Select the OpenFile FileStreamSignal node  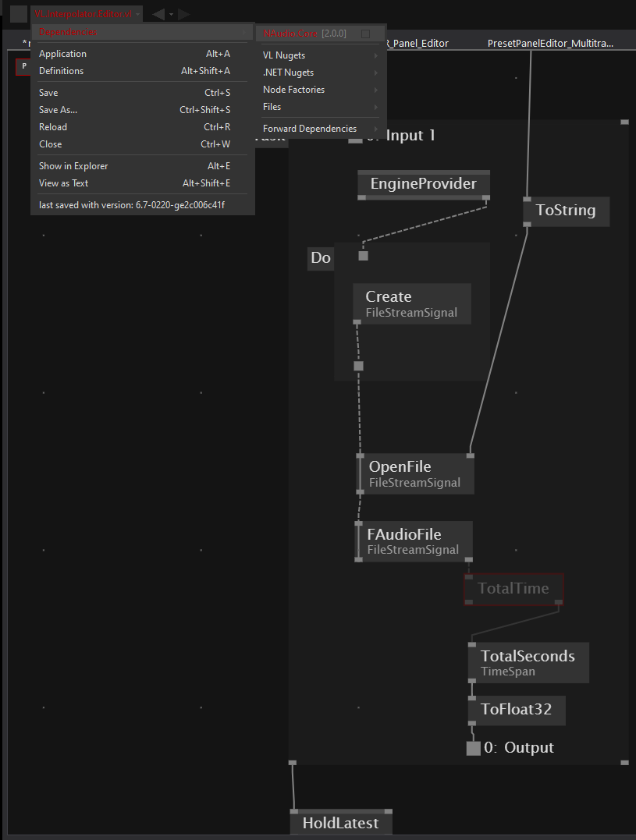(414, 473)
